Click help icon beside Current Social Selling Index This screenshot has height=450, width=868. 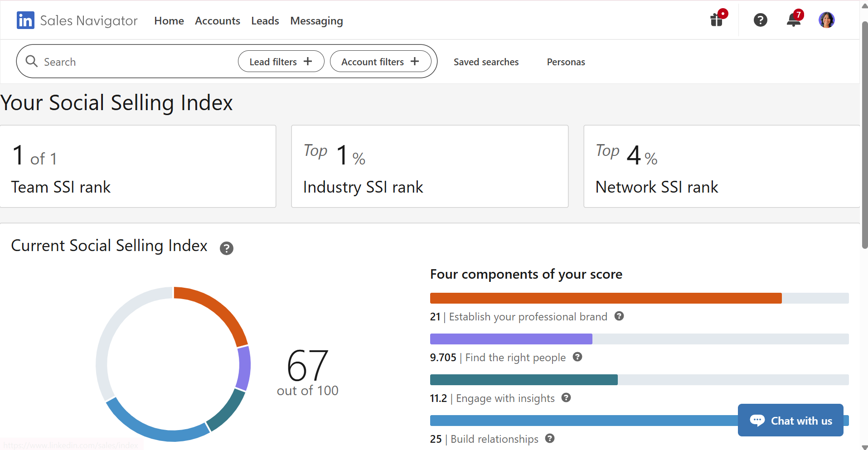226,248
